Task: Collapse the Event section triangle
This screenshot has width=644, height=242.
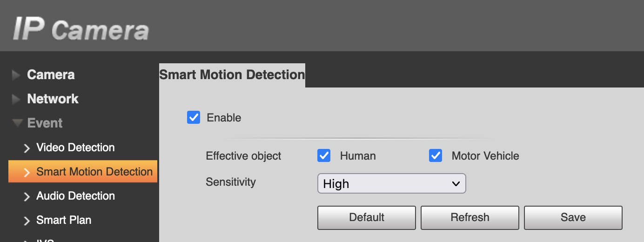Action: tap(17, 123)
